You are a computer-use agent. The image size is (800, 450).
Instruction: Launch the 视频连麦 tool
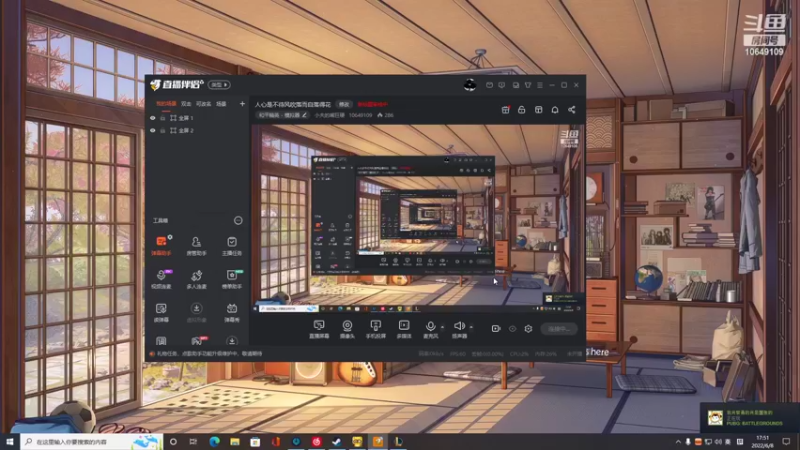(x=161, y=279)
